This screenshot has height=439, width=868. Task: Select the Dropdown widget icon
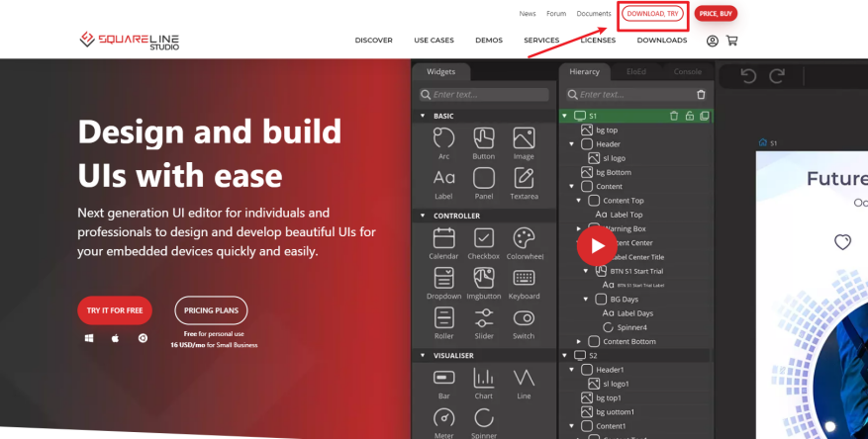444,278
